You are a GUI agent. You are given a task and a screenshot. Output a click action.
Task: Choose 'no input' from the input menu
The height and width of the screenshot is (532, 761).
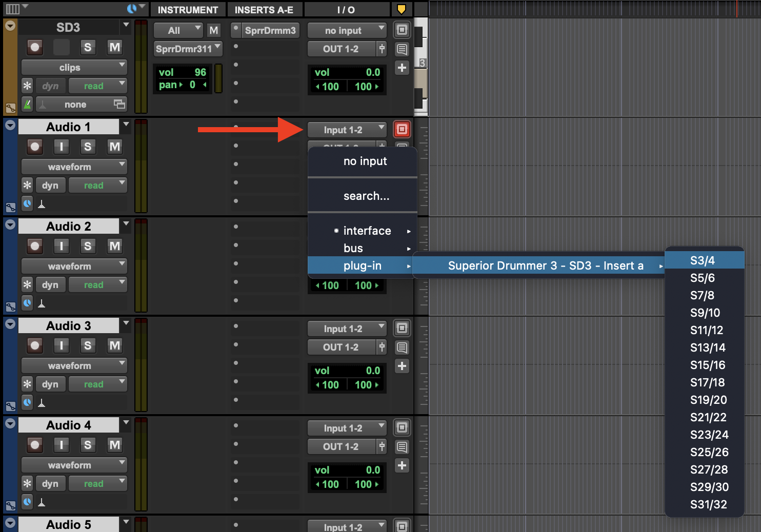tap(365, 161)
